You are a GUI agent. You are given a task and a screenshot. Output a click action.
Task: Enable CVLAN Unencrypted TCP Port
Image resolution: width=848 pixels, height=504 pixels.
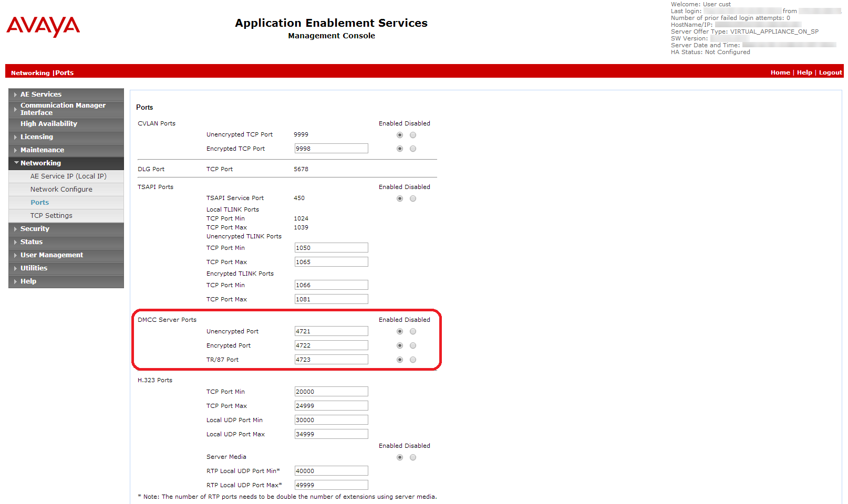400,135
